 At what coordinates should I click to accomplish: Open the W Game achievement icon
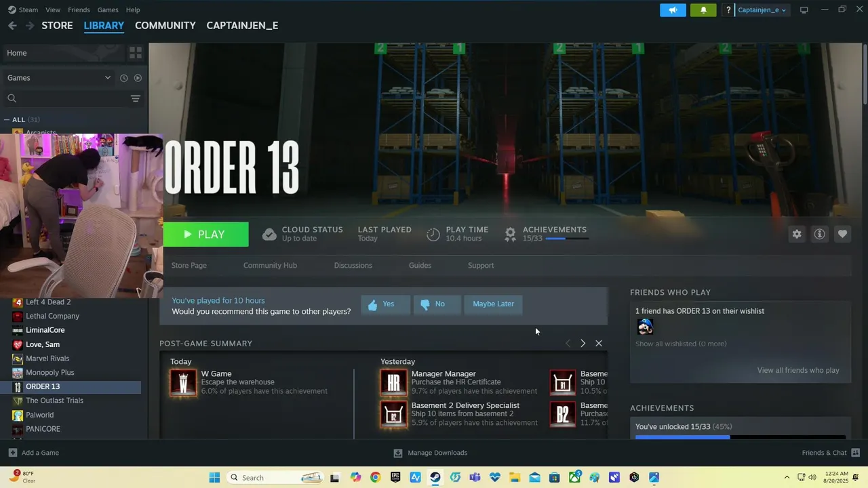point(183,383)
